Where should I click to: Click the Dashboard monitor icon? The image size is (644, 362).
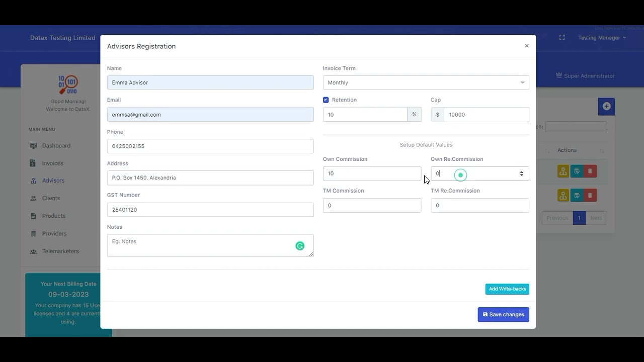tap(33, 146)
